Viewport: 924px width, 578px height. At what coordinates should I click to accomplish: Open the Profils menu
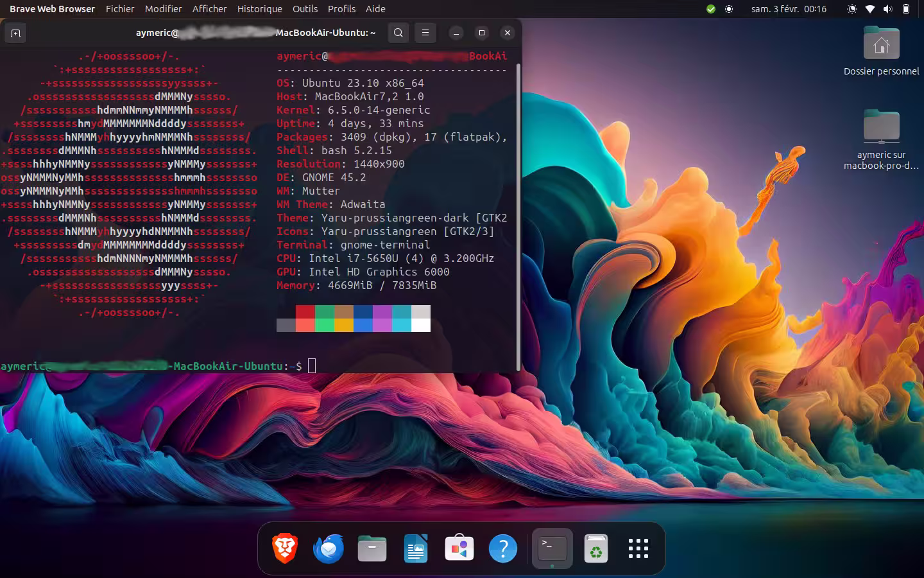342,9
